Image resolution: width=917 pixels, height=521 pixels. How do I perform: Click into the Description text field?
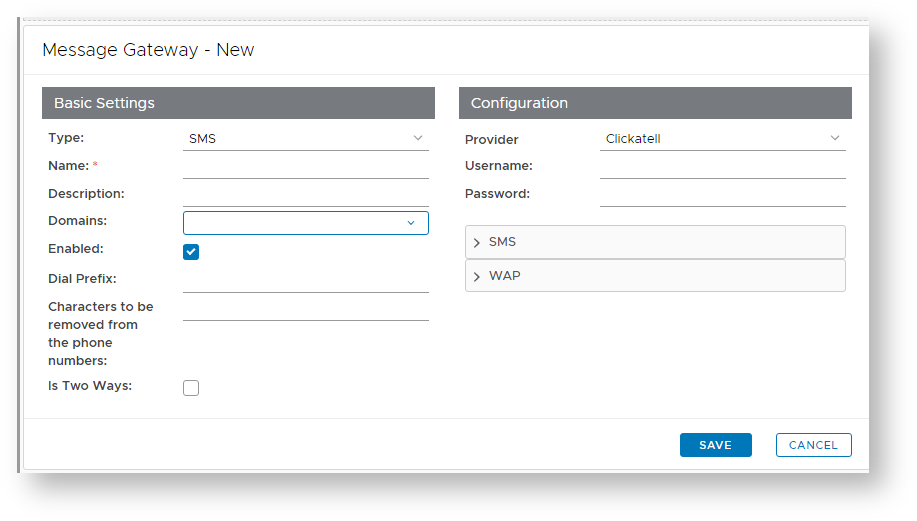point(305,194)
